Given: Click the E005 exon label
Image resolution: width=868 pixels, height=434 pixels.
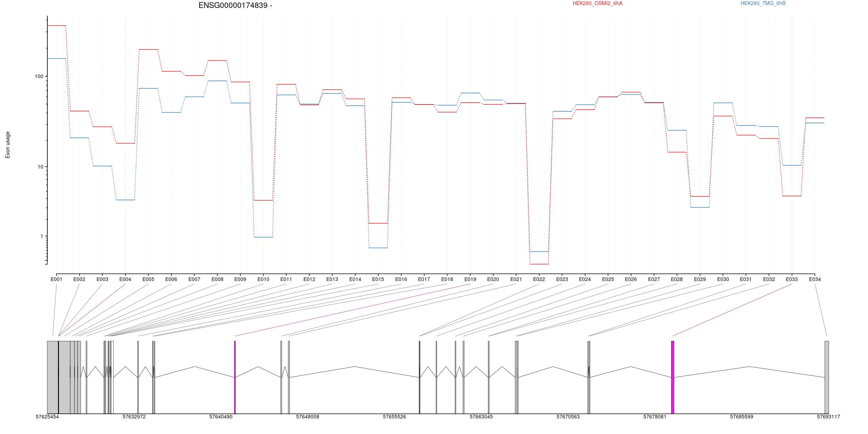Looking at the screenshot, I should coord(148,279).
